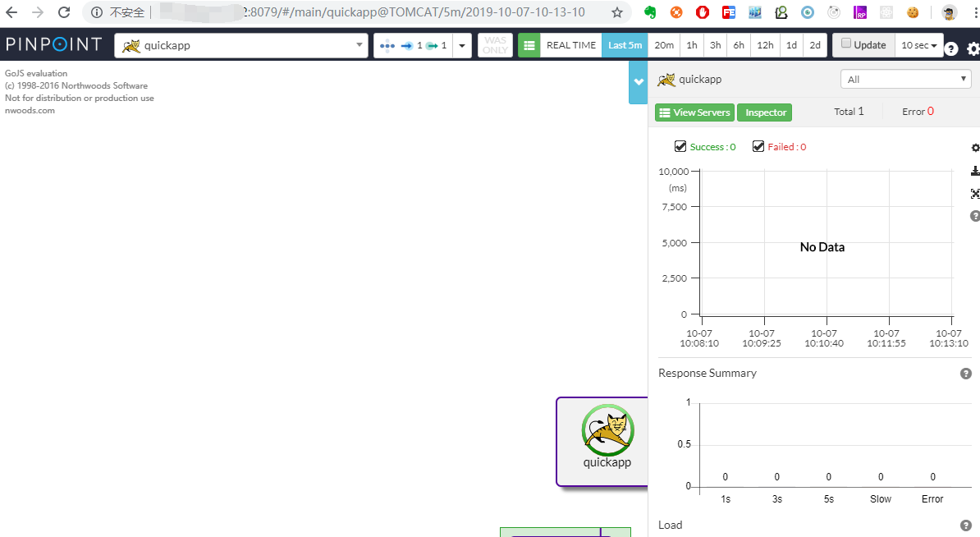
Task: Toggle the Success filter checkbox
Action: click(680, 146)
